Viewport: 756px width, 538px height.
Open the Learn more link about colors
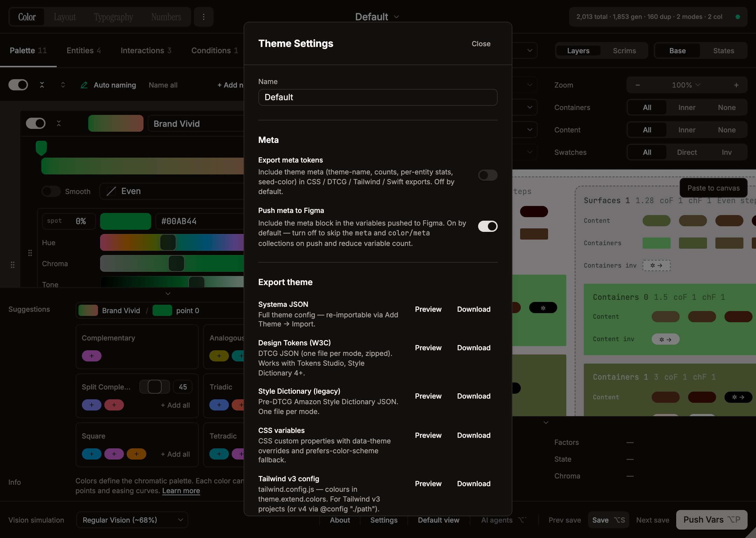click(x=181, y=491)
